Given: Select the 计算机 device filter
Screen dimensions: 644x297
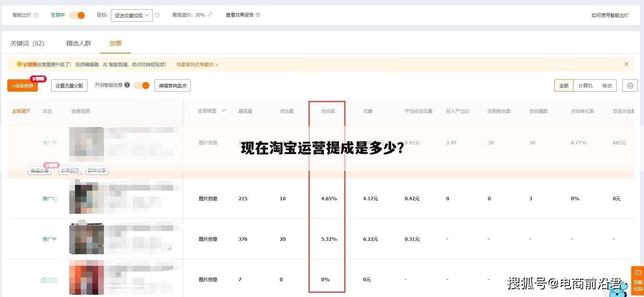Looking at the screenshot, I should pos(586,86).
